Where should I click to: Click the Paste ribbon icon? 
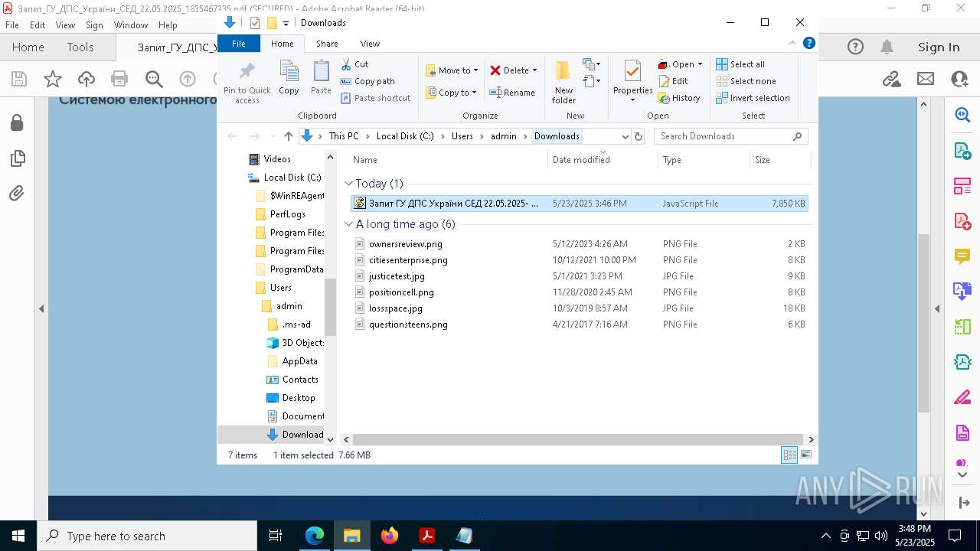point(321,78)
